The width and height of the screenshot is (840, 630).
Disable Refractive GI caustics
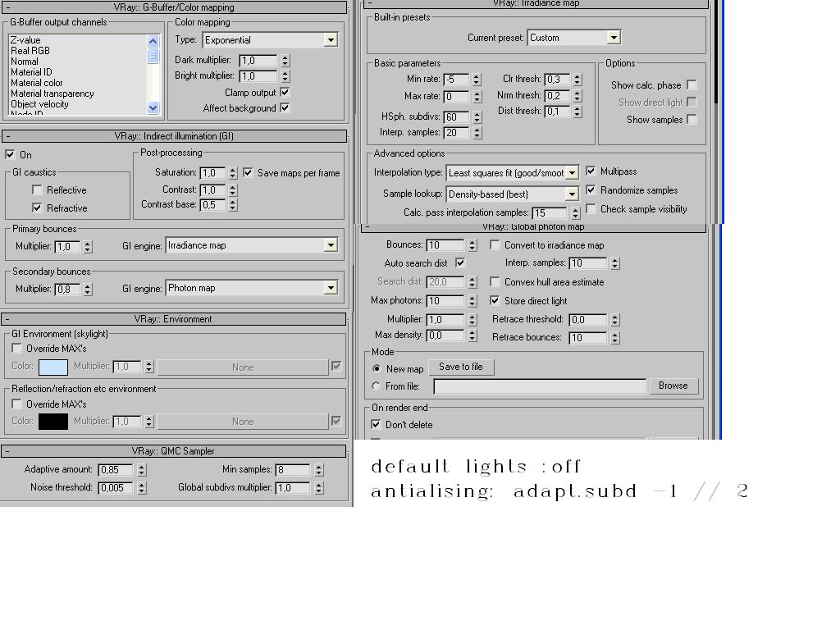[37, 208]
